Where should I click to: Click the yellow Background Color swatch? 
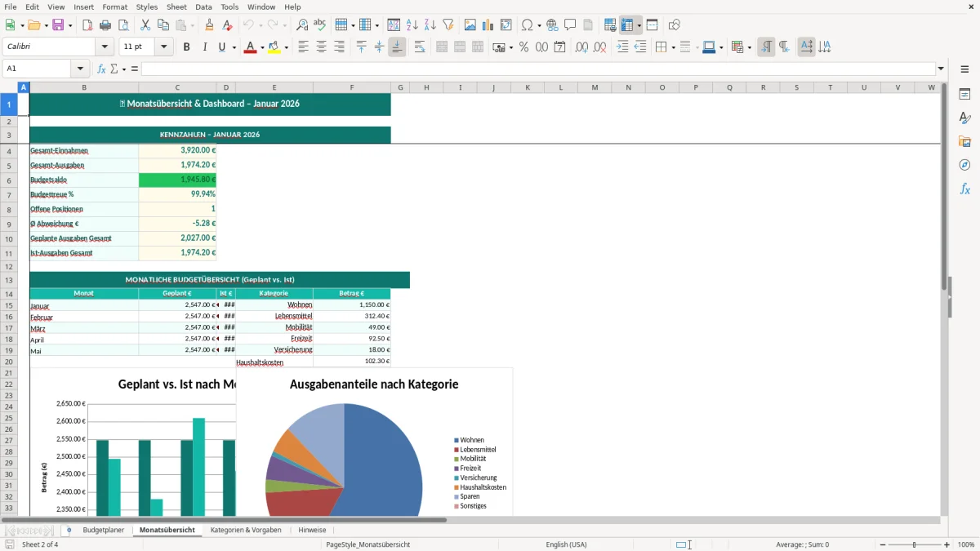coord(274,47)
